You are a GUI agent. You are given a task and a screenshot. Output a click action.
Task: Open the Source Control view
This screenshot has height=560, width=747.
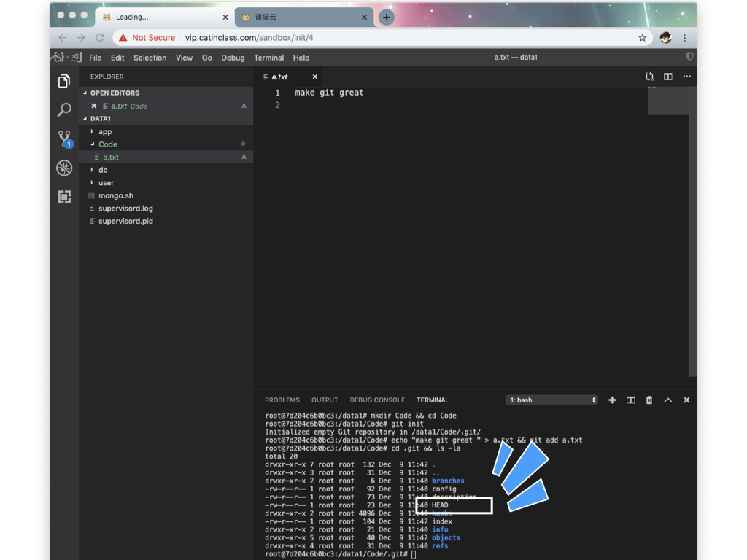tap(64, 139)
